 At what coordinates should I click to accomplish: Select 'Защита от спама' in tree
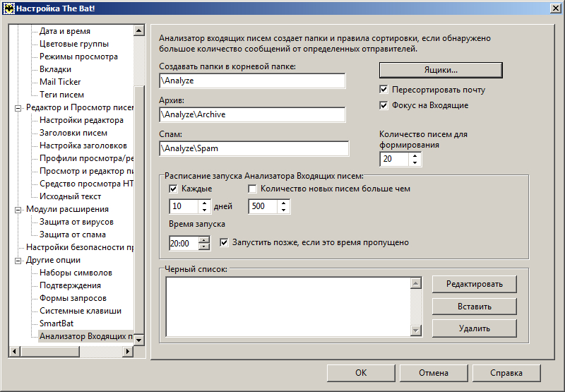pos(72,234)
